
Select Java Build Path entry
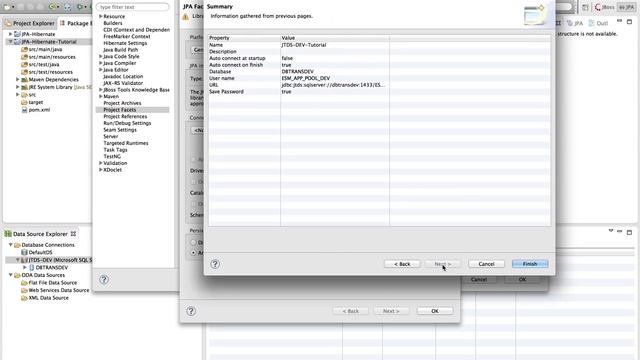click(x=120, y=50)
